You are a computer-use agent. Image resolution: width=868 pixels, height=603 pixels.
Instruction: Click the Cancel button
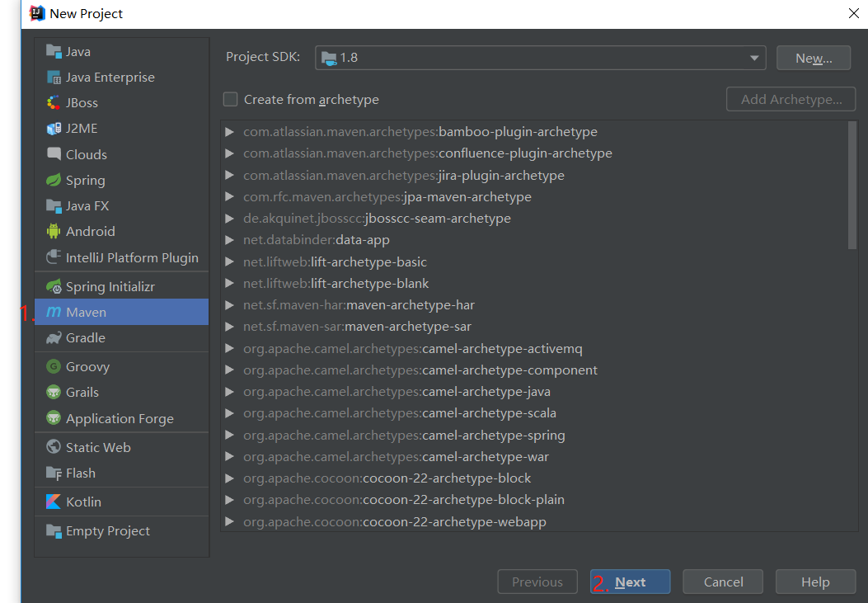(723, 582)
